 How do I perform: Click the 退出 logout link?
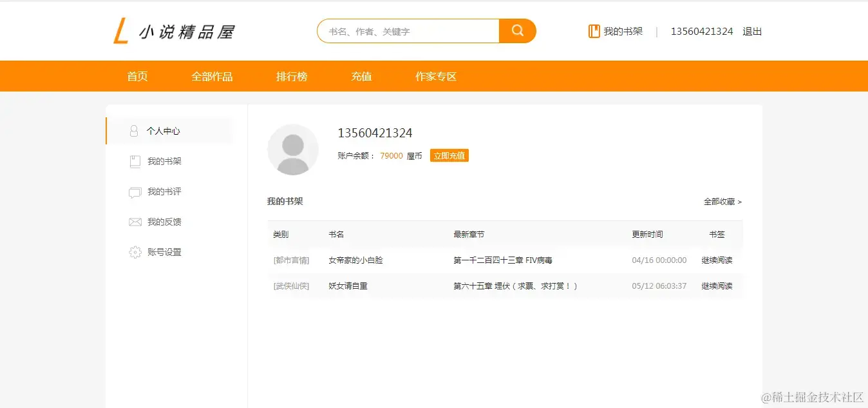[x=752, y=31]
